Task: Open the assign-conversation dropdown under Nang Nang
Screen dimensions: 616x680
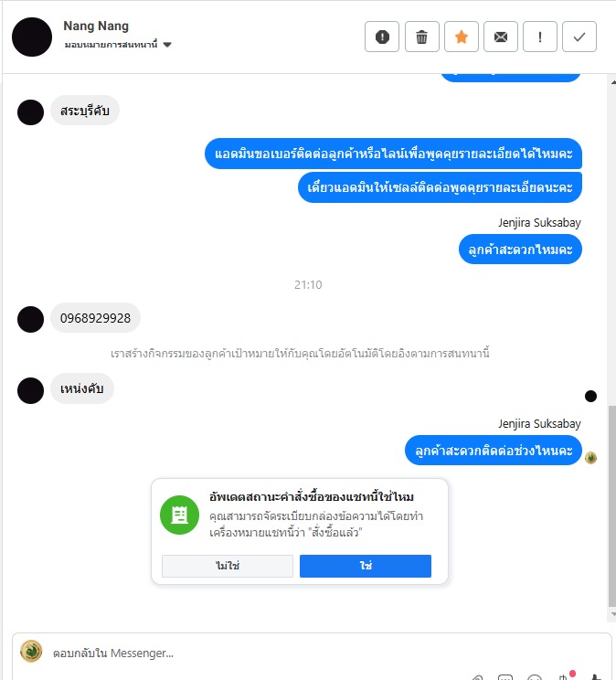Action: [x=118, y=44]
